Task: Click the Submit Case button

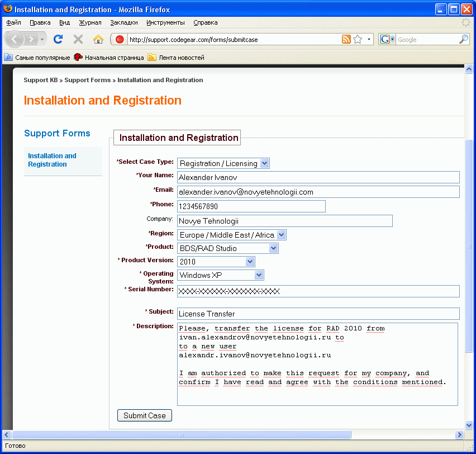Action: point(145,415)
